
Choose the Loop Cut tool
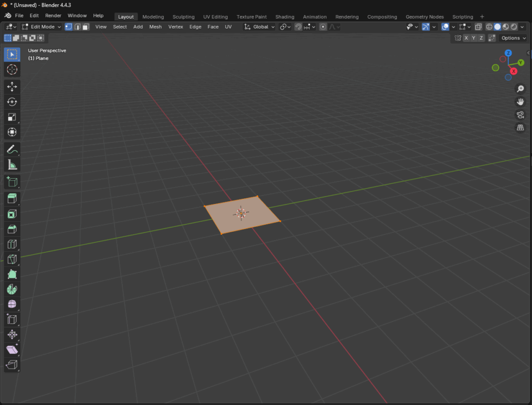coord(12,244)
